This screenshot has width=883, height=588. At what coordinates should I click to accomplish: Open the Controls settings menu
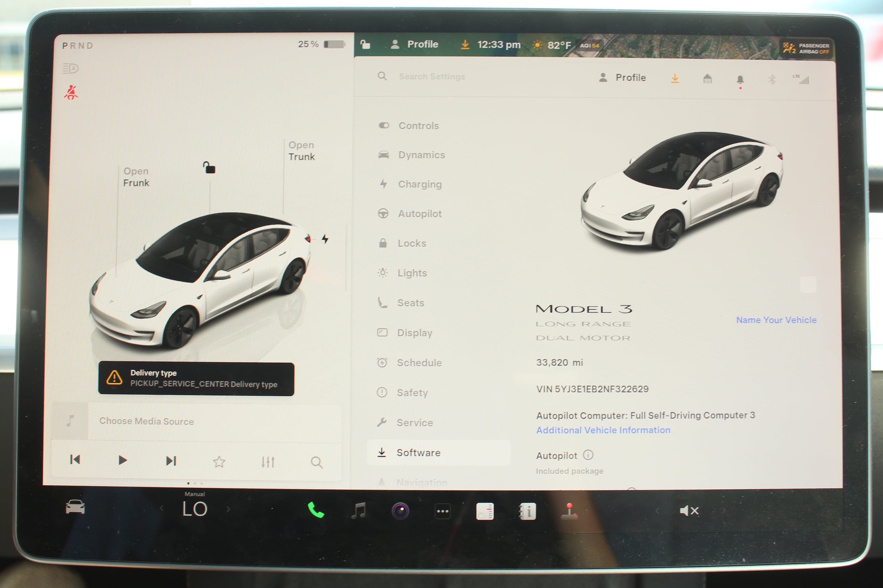pos(409,126)
